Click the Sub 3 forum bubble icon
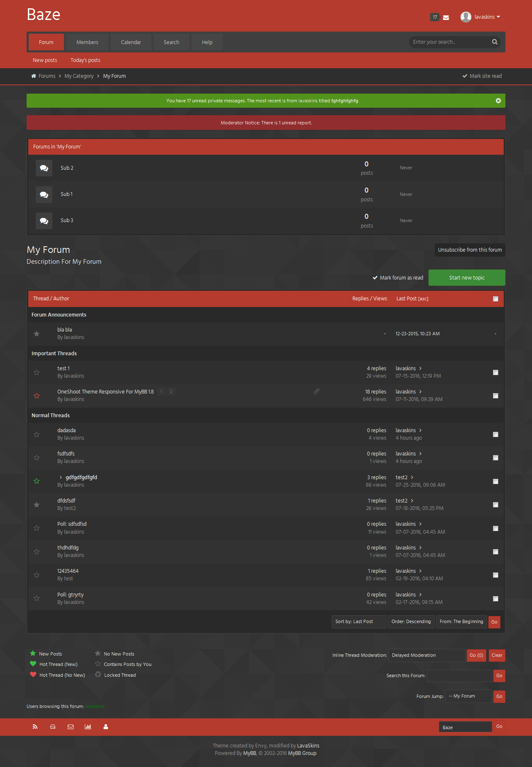532x767 pixels. coord(44,221)
